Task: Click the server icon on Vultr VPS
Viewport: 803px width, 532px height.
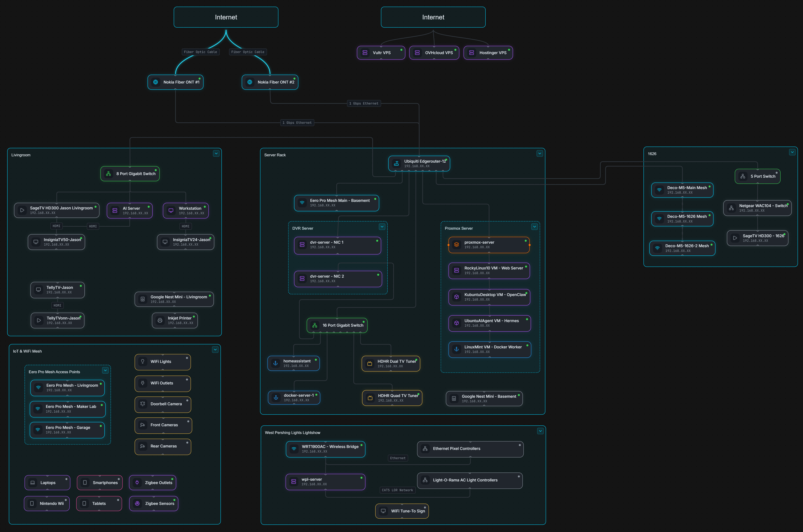Action: 365,53
